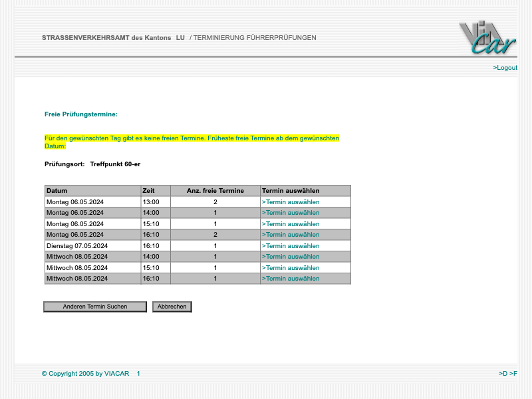This screenshot has height=399, width=532.
Task: Cancel with the Abbrechen button
Action: tap(172, 307)
